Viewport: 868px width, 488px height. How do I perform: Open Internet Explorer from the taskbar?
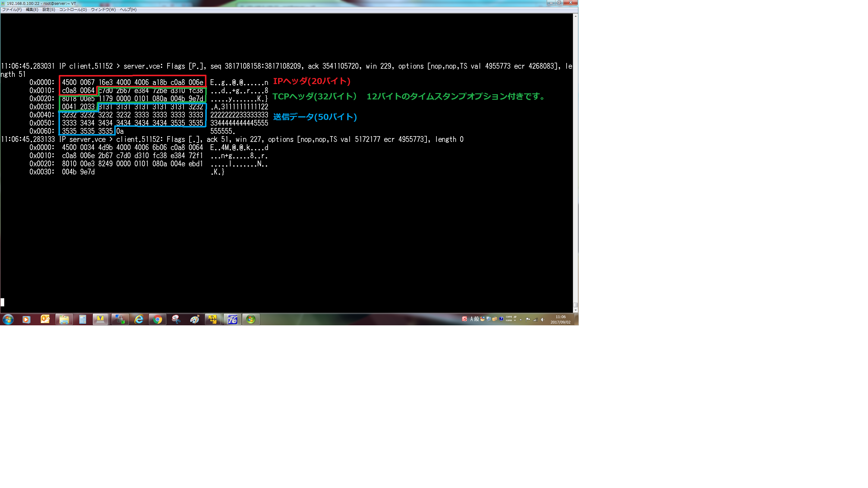(139, 319)
